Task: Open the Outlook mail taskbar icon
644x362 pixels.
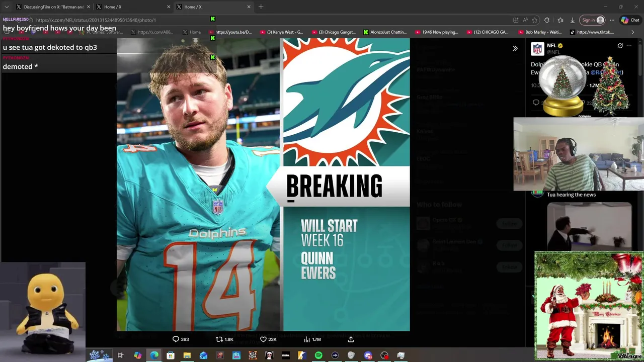Action: [203, 355]
